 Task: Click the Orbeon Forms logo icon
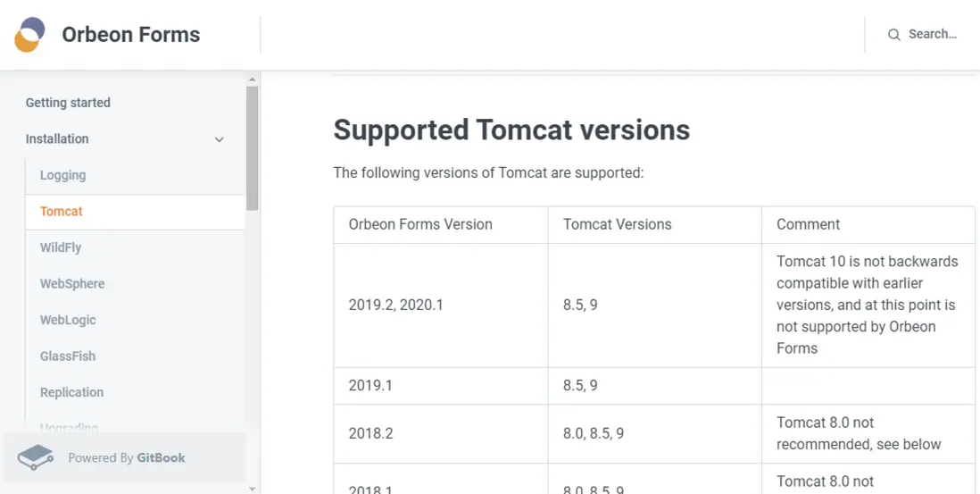coord(29,35)
